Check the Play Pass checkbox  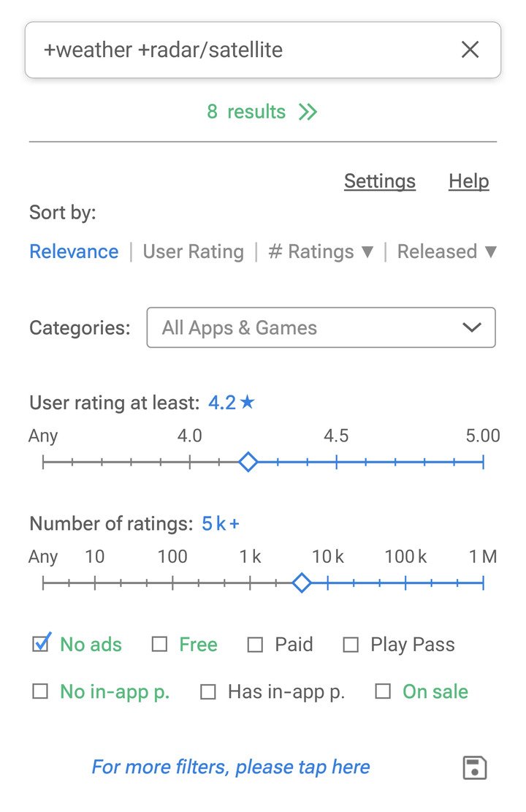tap(351, 645)
